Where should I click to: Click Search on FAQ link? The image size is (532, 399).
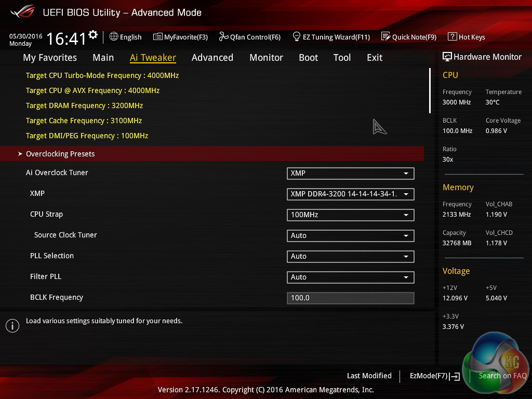click(x=502, y=376)
